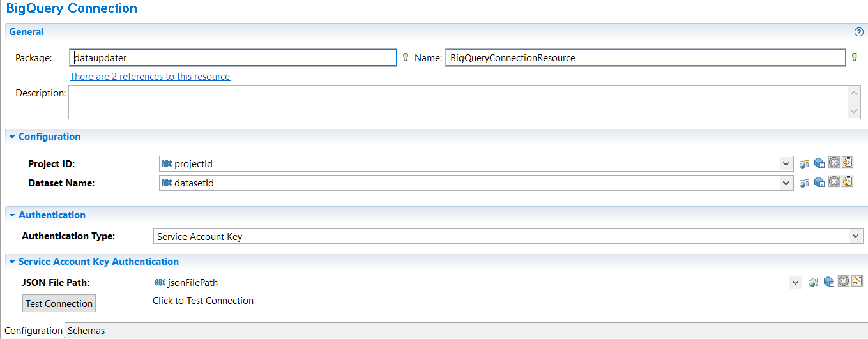Clear the Dataset Name property binding (X icon)

pos(834,182)
